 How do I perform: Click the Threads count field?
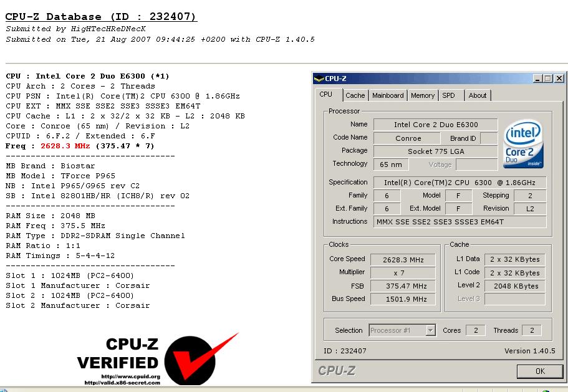(532, 330)
